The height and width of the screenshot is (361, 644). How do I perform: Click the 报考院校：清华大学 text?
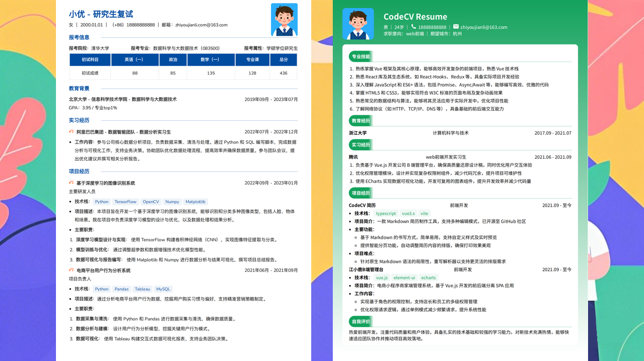89,49
